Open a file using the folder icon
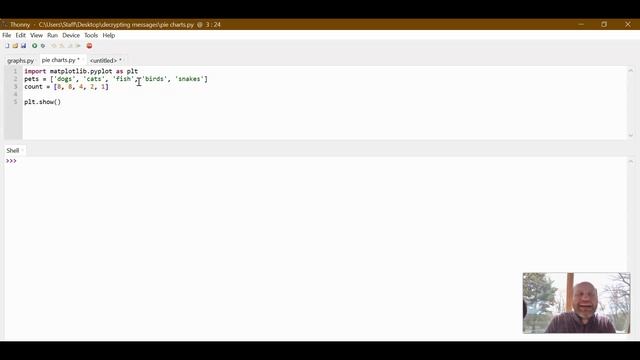Image resolution: width=640 pixels, height=360 pixels. click(x=15, y=46)
